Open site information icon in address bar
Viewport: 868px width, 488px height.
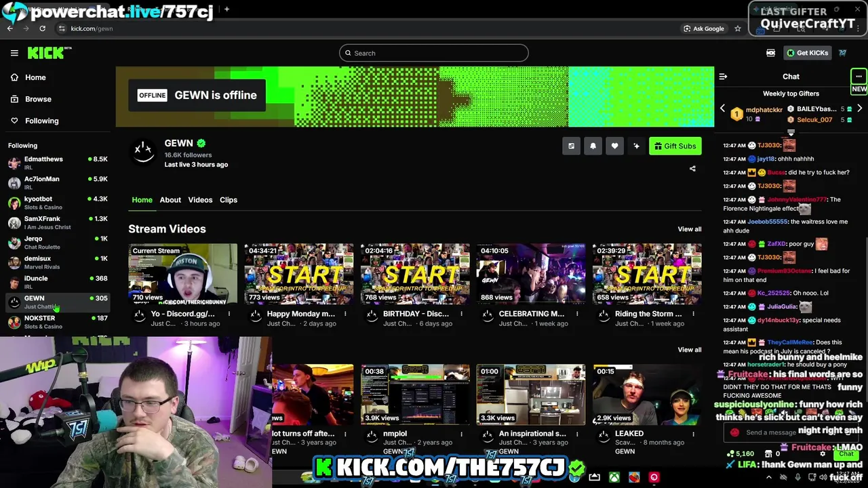pyautogui.click(x=62, y=28)
